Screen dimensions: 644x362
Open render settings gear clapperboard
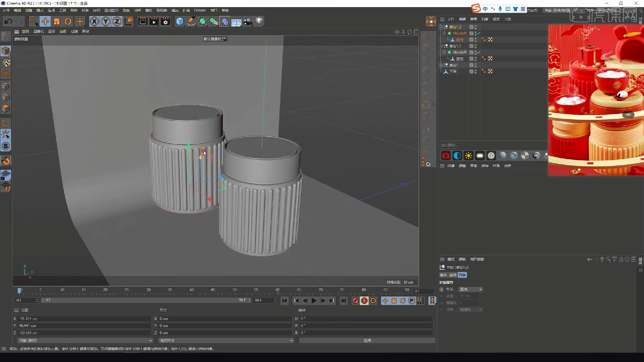pos(165,21)
